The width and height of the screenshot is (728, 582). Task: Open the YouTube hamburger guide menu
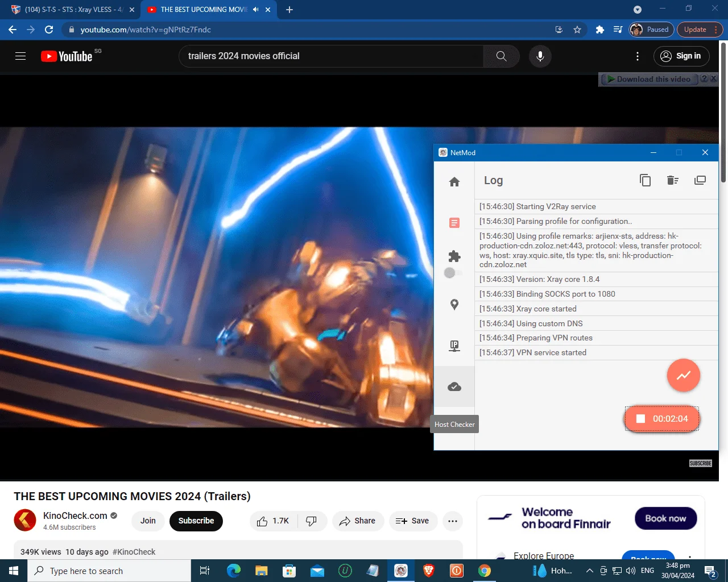click(20, 56)
